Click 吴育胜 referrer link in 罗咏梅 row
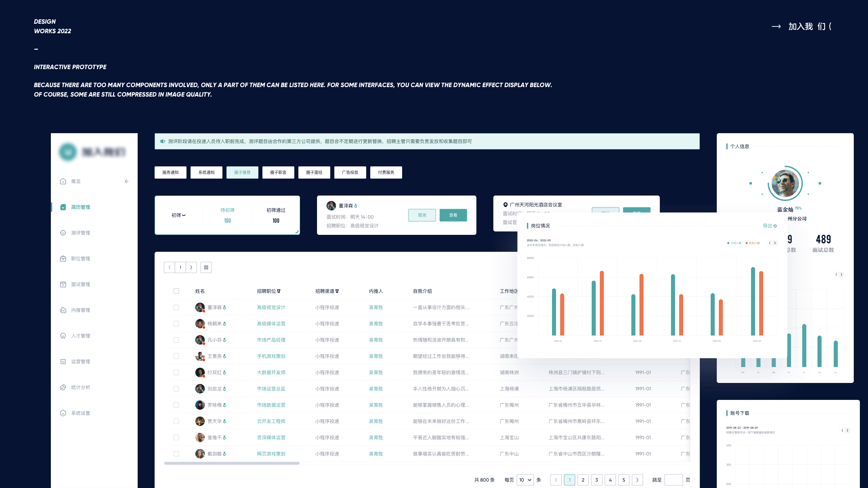Viewport: 868px width, 488px height. pyautogui.click(x=376, y=405)
